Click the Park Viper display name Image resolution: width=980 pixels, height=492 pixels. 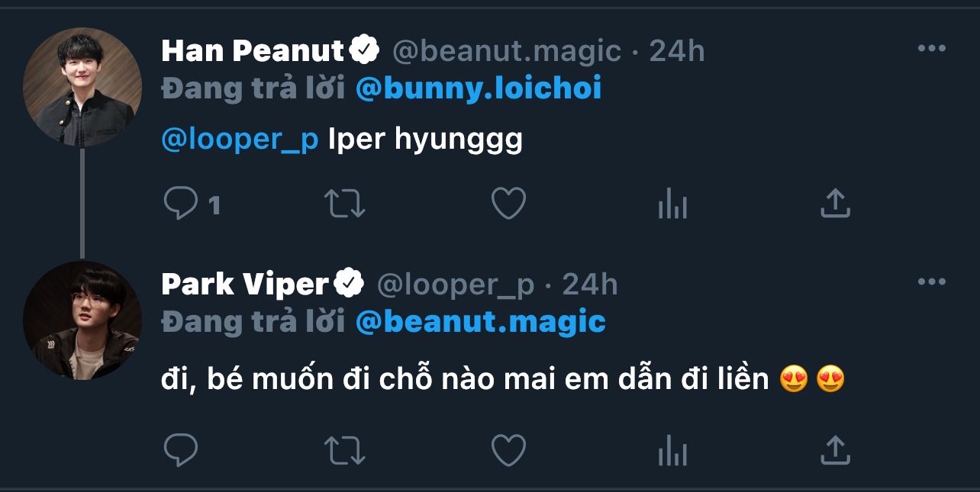point(244,285)
